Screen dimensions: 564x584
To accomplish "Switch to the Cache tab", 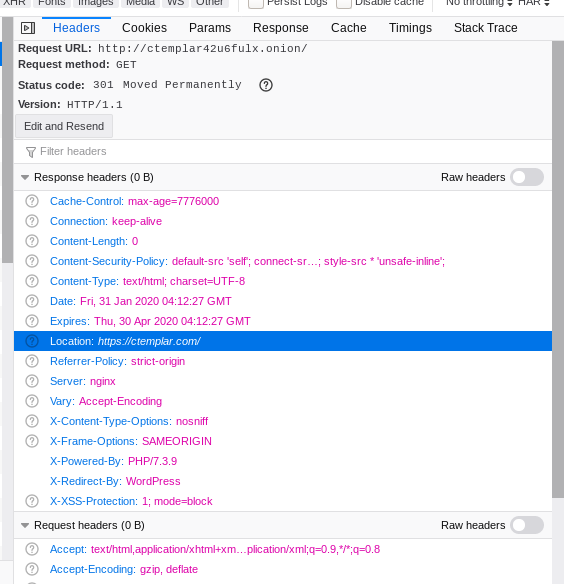I will 349,28.
